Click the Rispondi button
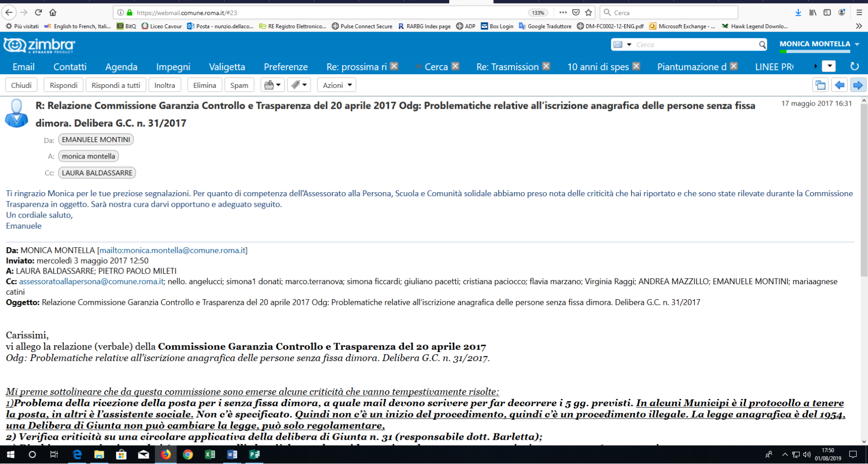 63,85
